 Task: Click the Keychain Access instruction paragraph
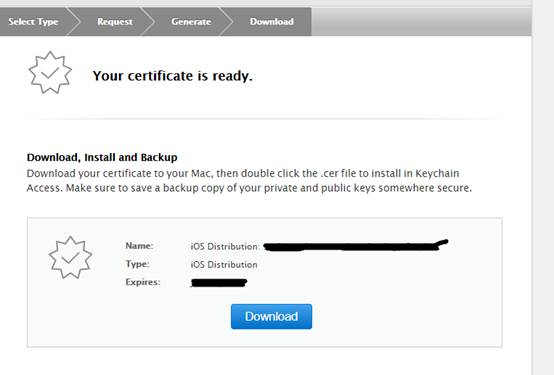[x=249, y=181]
